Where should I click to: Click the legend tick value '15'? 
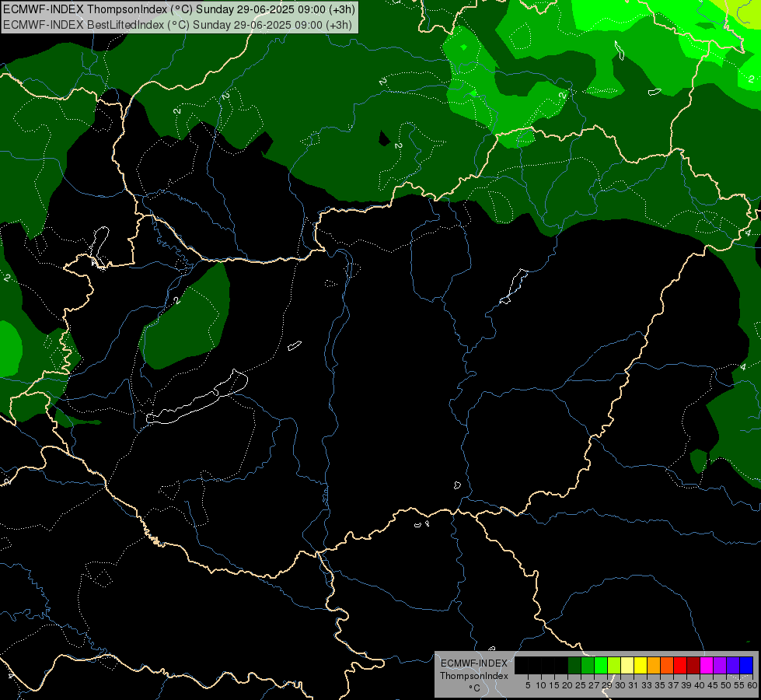(554, 685)
